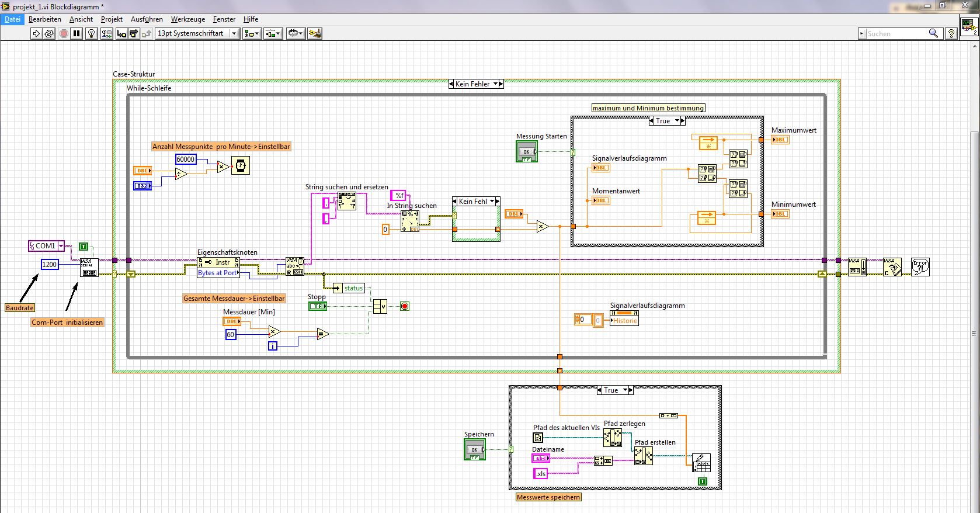Click the Clean Up Diagram broom icon
The width and height of the screenshot is (980, 513).
coord(315,34)
